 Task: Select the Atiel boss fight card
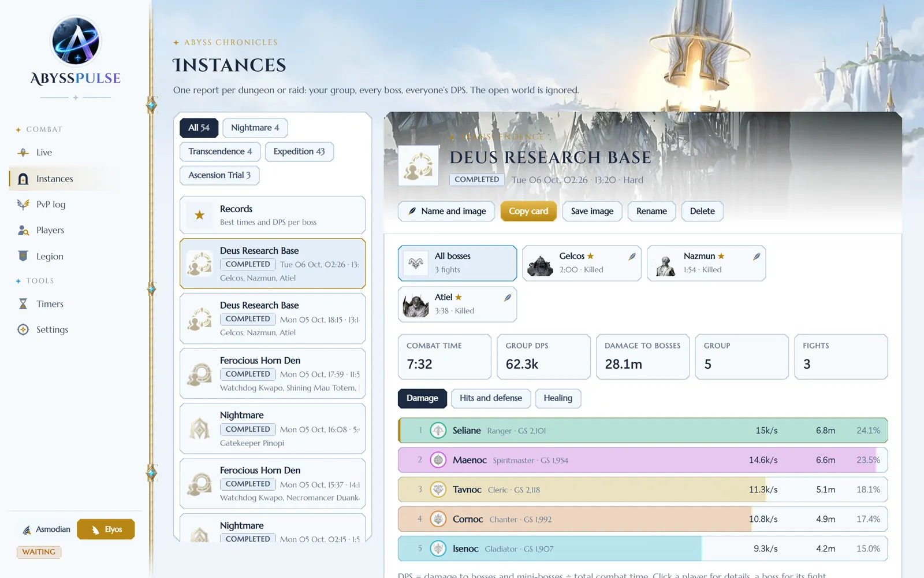coord(457,304)
